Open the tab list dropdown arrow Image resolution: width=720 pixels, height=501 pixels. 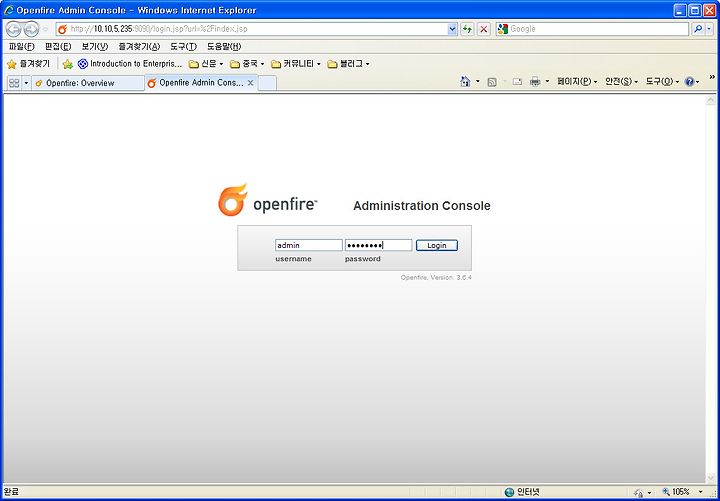[x=26, y=83]
